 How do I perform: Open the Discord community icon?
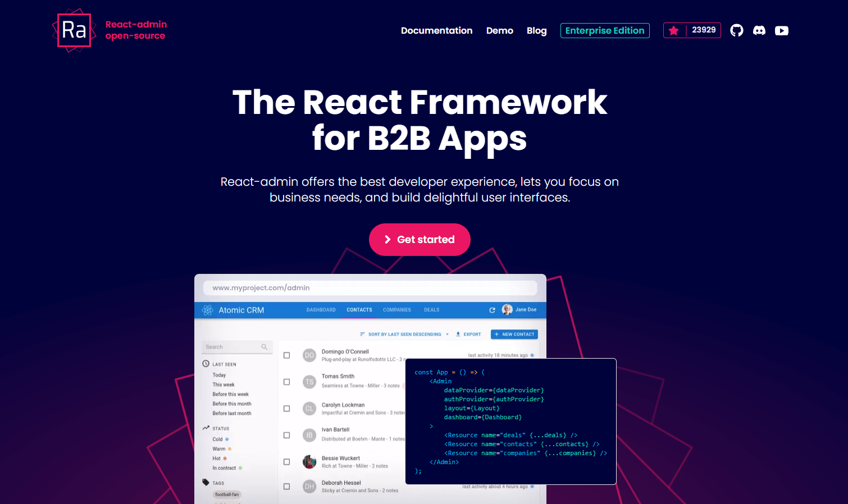tap(759, 30)
